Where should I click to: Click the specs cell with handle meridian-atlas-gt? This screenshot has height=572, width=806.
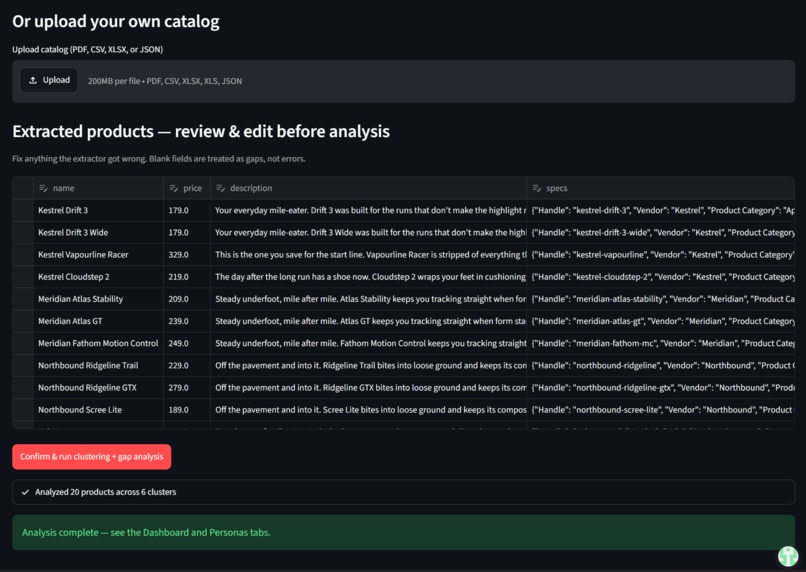click(661, 321)
